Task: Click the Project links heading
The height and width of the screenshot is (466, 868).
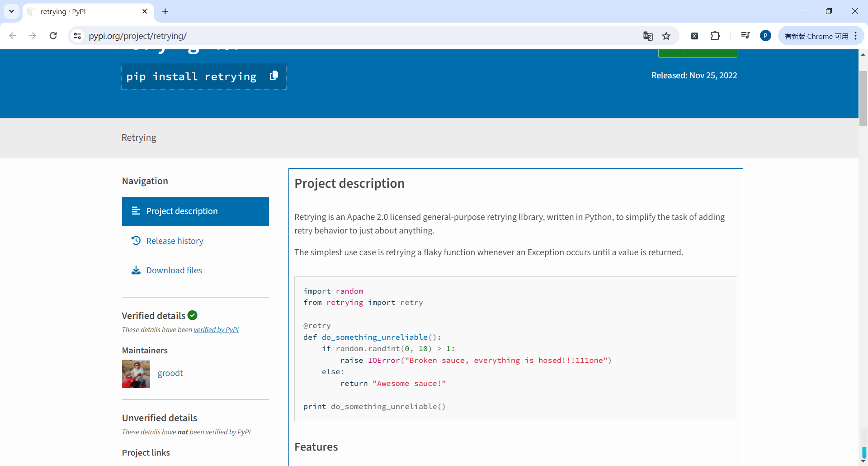Action: point(146,452)
